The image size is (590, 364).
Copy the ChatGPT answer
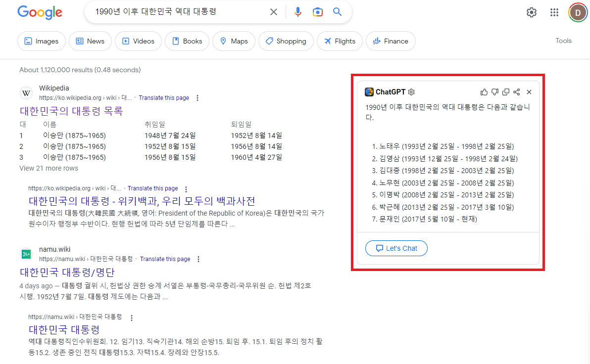click(x=506, y=92)
